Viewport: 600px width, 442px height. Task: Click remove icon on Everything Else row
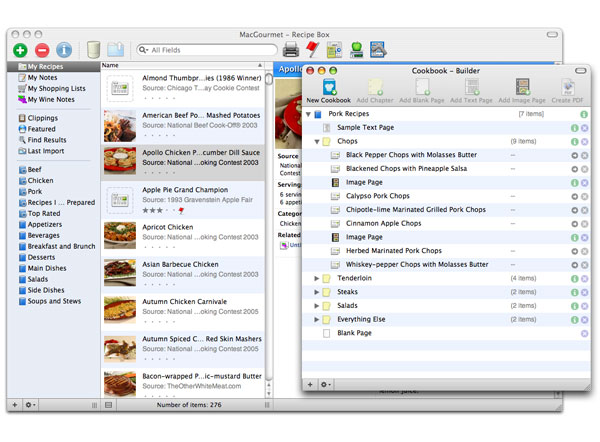coord(584,320)
